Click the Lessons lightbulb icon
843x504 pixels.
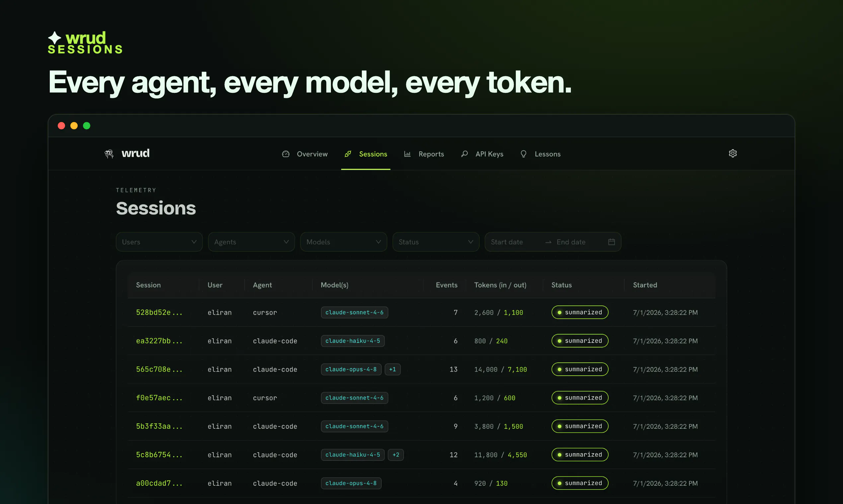[523, 154]
